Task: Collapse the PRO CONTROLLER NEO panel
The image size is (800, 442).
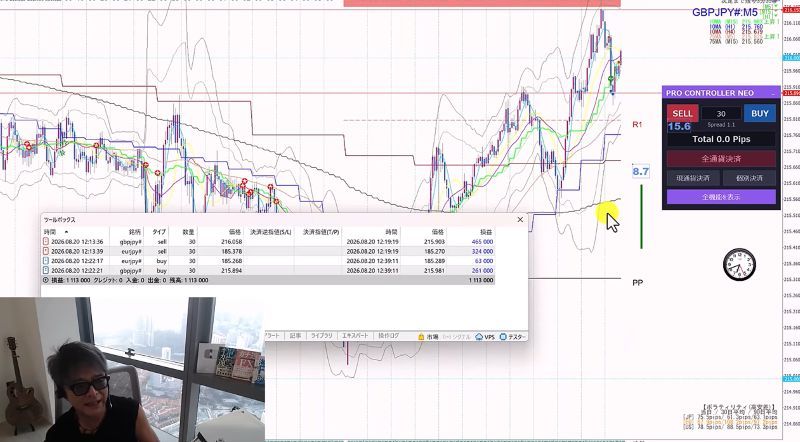Action: [x=773, y=93]
